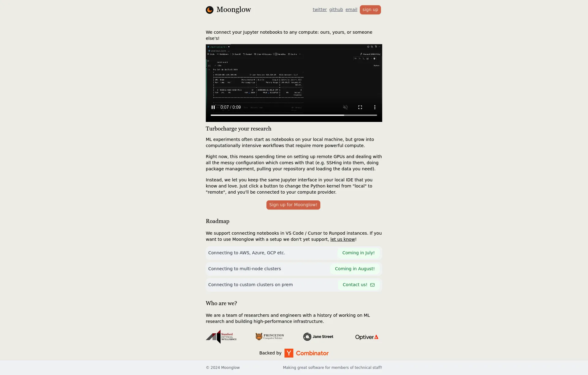Click the Jane Street company logo
588x375 pixels.
click(318, 336)
